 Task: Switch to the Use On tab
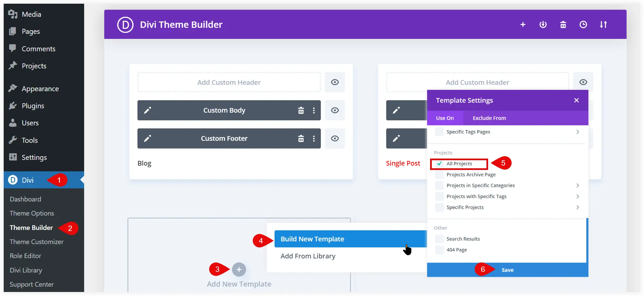(445, 118)
